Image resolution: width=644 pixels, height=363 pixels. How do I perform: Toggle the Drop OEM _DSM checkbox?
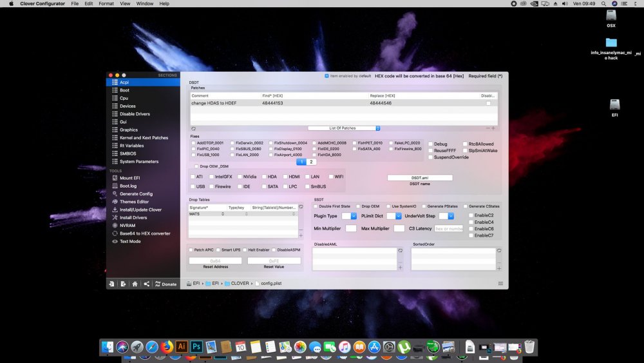[x=196, y=166]
